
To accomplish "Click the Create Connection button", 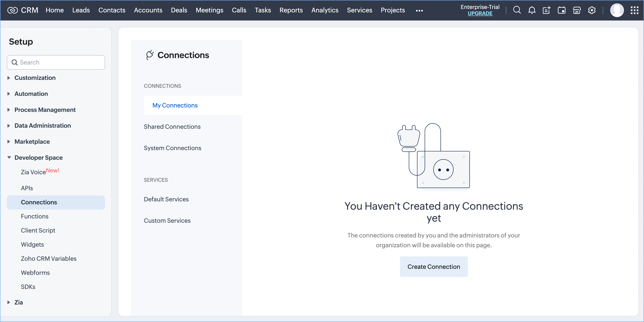I will pos(433,266).
